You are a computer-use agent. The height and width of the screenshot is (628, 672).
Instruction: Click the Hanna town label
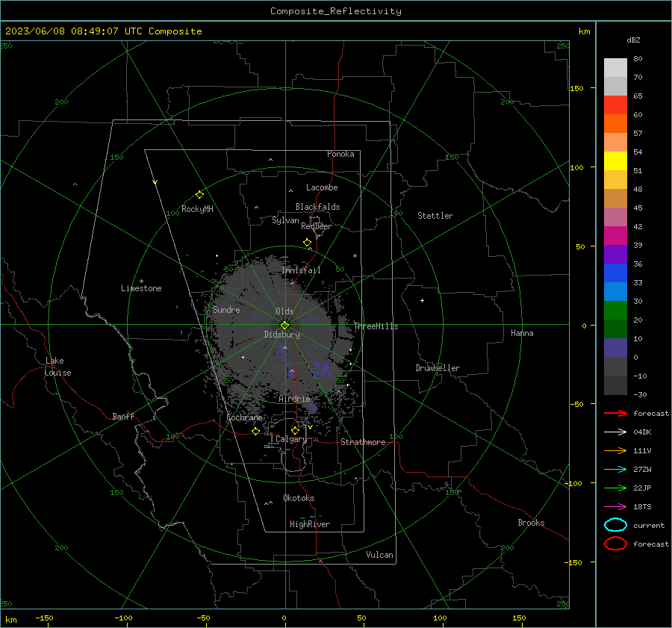(x=522, y=333)
